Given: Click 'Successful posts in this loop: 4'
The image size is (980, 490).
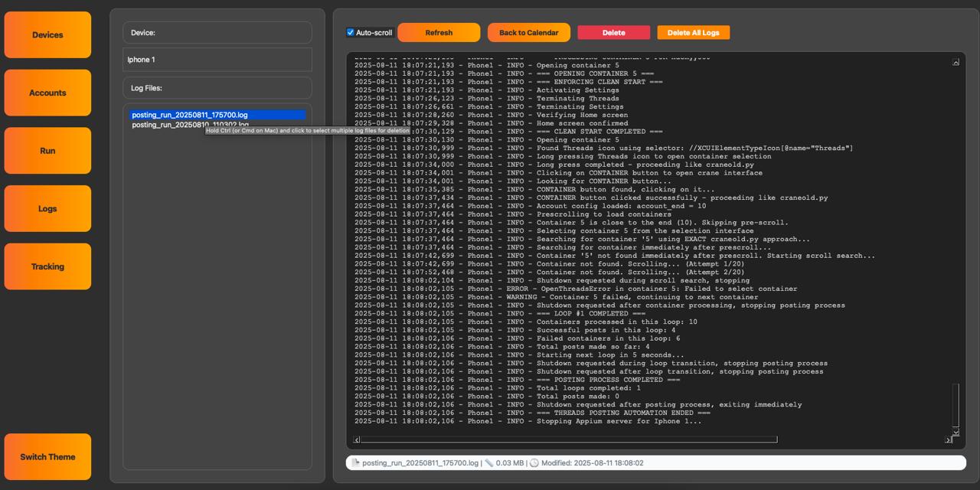Looking at the screenshot, I should coord(515,330).
